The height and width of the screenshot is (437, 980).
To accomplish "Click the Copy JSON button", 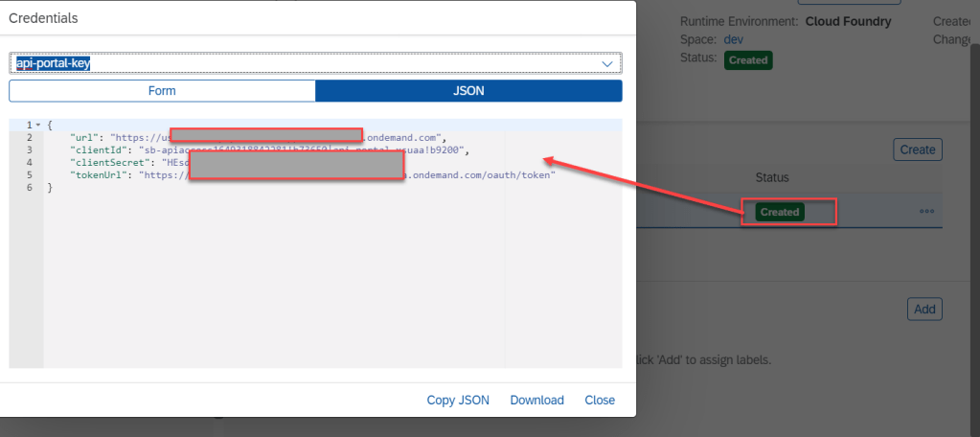I will 458,400.
